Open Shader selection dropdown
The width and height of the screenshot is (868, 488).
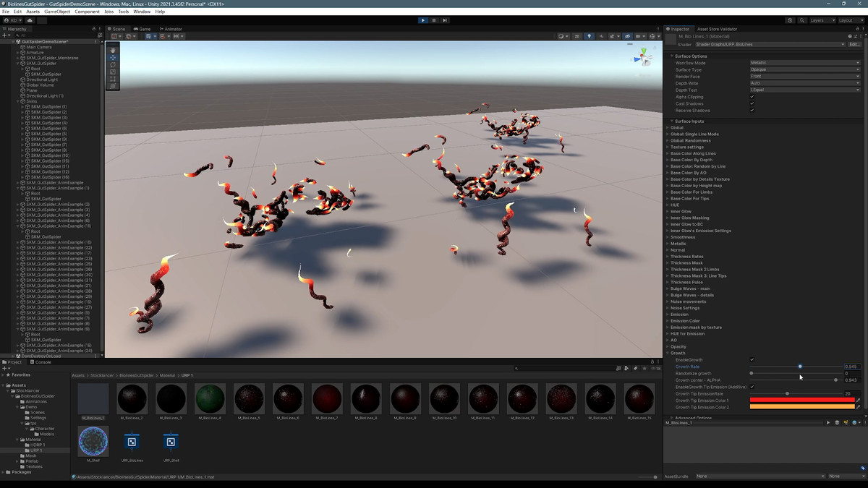[770, 44]
